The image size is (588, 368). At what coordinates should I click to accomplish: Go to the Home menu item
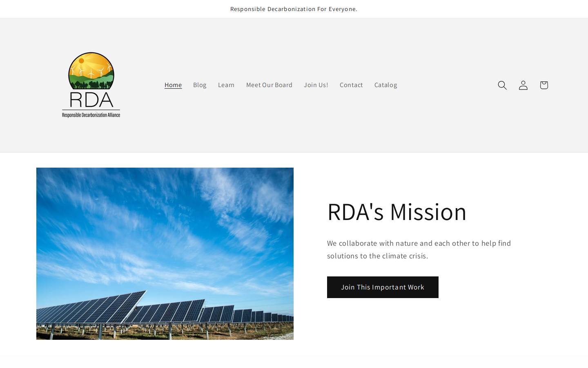(173, 85)
